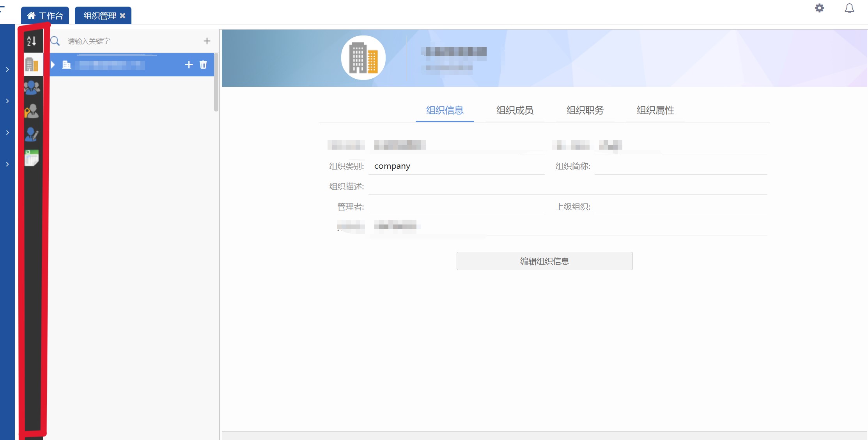This screenshot has width=868, height=440.
Task: Open notifications bell icon
Action: (x=849, y=8)
